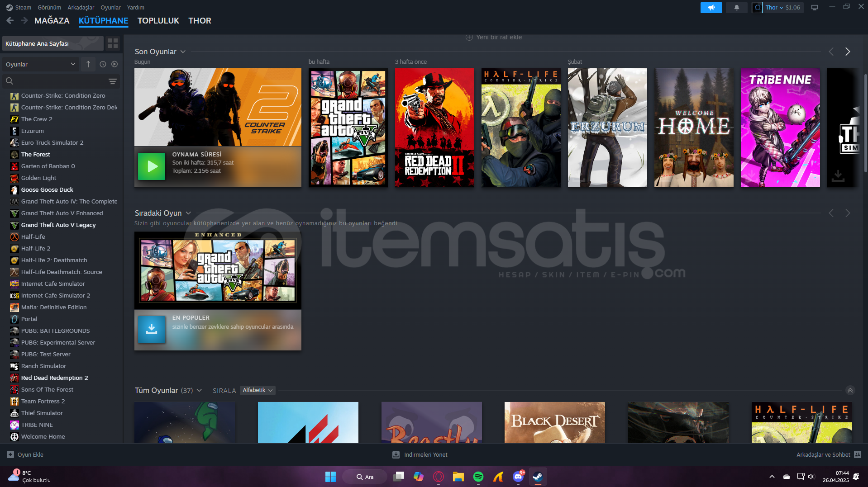Click the Windows Start button
The width and height of the screenshot is (868, 487).
(x=330, y=477)
